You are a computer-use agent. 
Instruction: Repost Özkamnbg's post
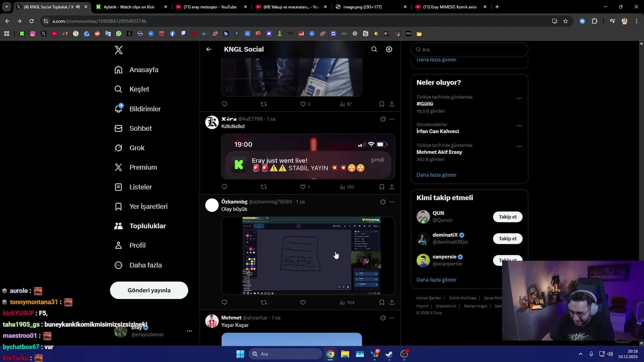pos(264,302)
